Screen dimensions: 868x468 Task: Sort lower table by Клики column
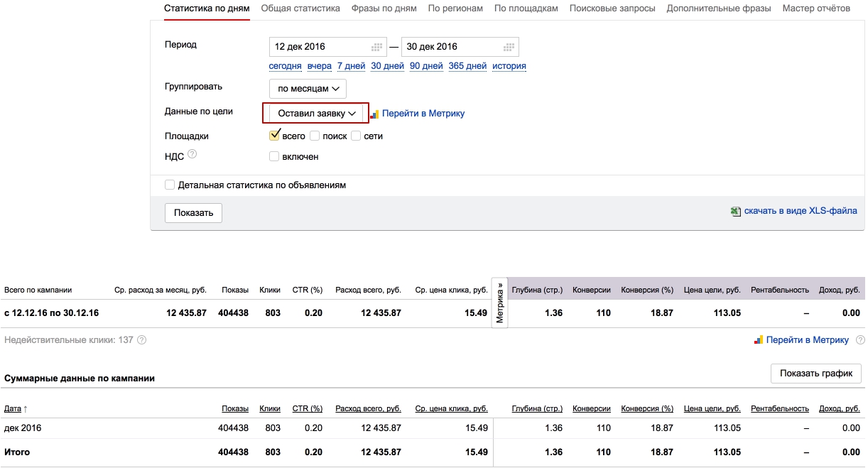click(x=270, y=408)
